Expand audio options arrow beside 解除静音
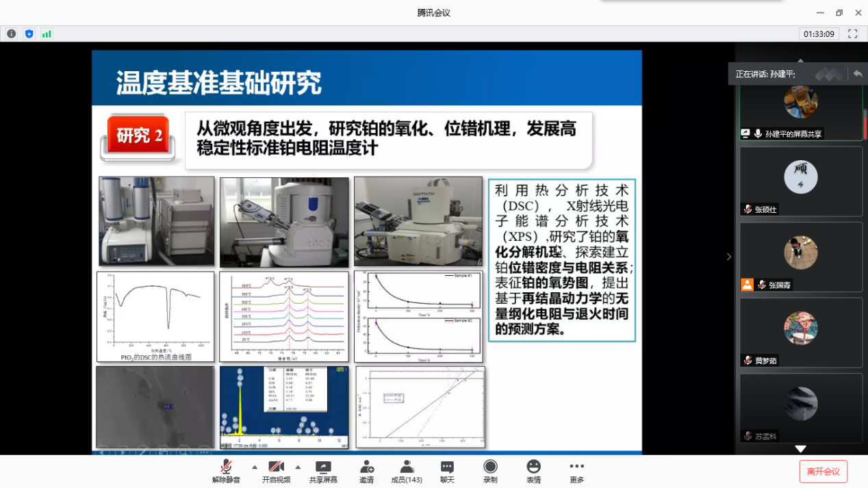Image resolution: width=868 pixels, height=488 pixels. point(255,467)
